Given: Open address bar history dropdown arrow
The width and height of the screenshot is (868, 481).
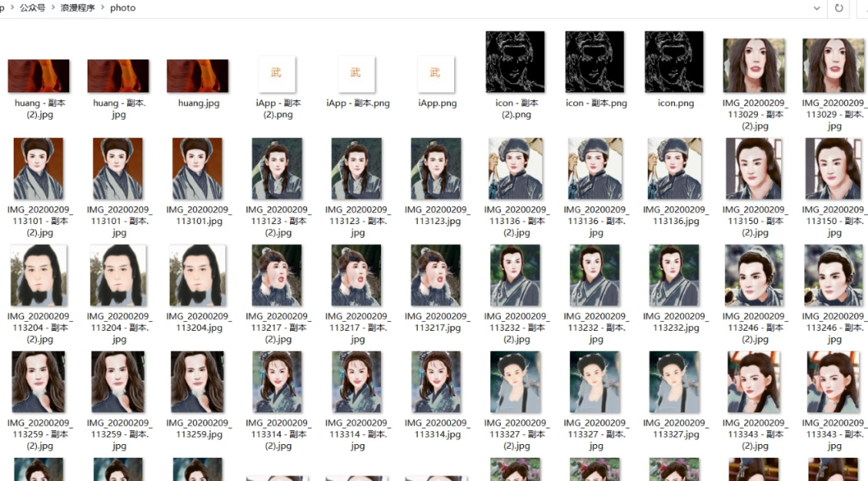Looking at the screenshot, I should [x=817, y=8].
